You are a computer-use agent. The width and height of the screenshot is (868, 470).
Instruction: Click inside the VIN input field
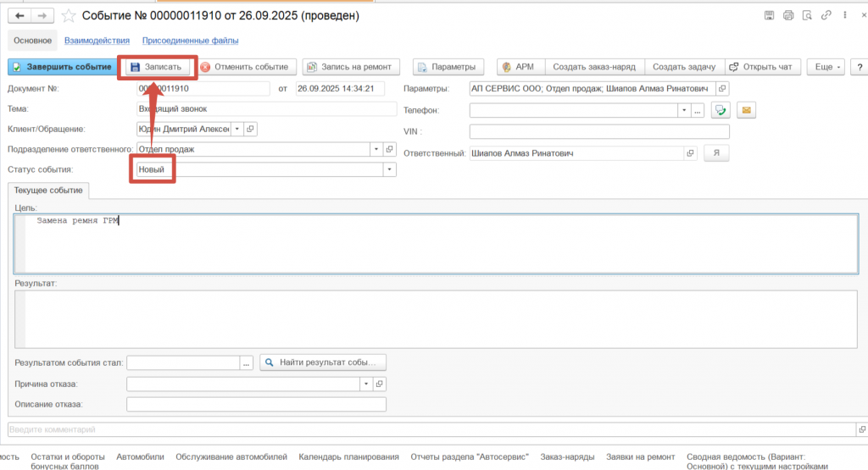[x=598, y=131]
